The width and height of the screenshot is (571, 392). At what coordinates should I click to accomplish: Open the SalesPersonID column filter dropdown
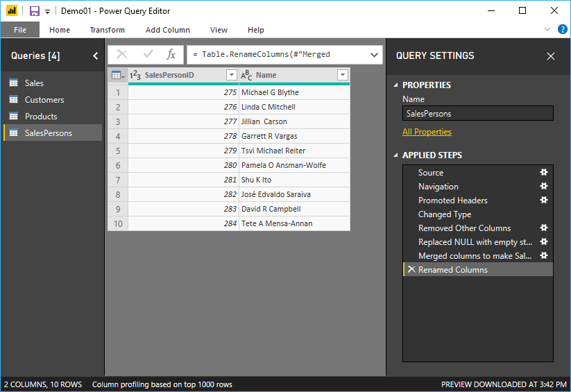point(231,75)
